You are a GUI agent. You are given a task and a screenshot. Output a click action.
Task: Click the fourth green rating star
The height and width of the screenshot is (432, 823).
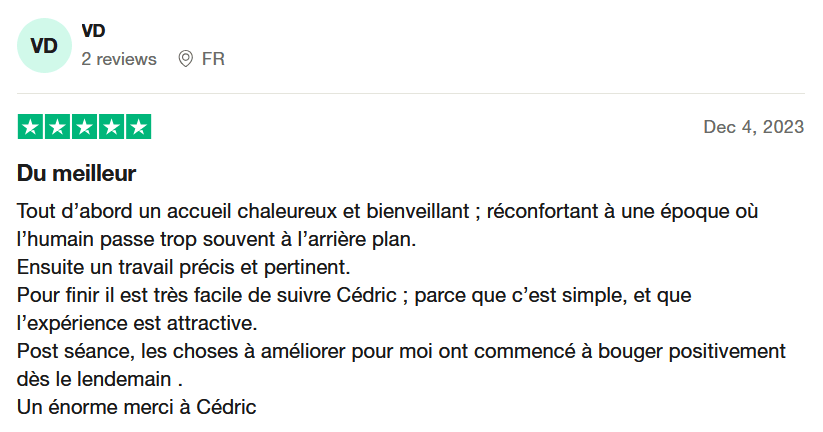click(x=111, y=127)
